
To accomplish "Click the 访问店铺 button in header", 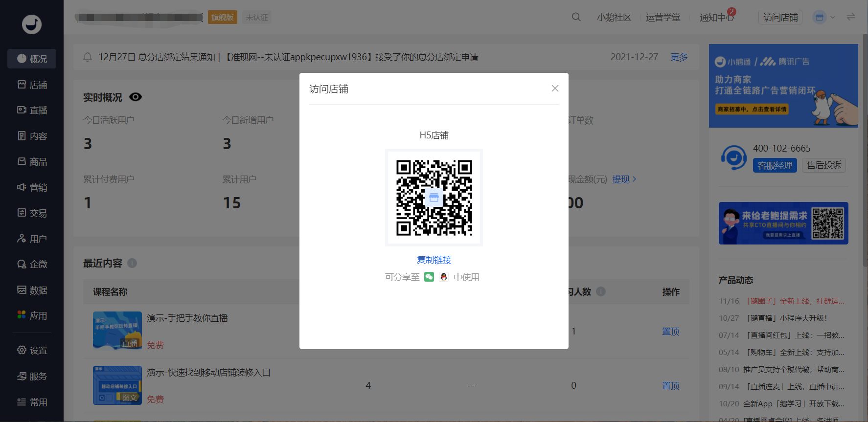I will pos(780,17).
